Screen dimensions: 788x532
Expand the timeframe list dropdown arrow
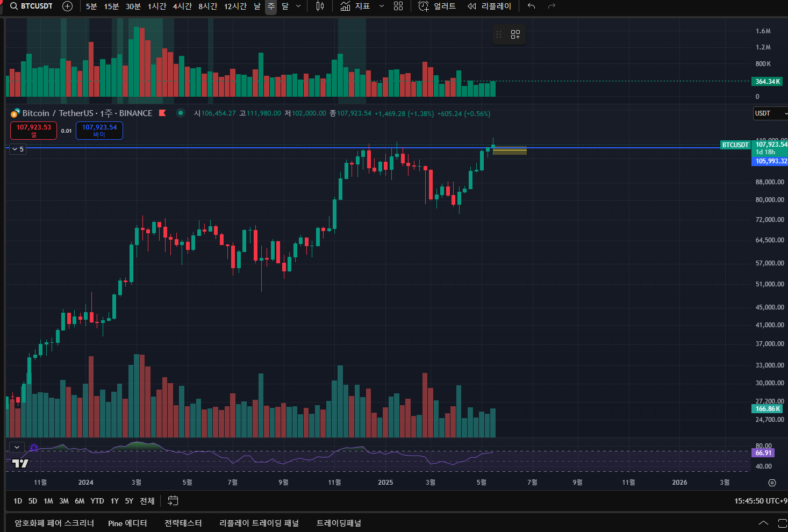pos(298,6)
